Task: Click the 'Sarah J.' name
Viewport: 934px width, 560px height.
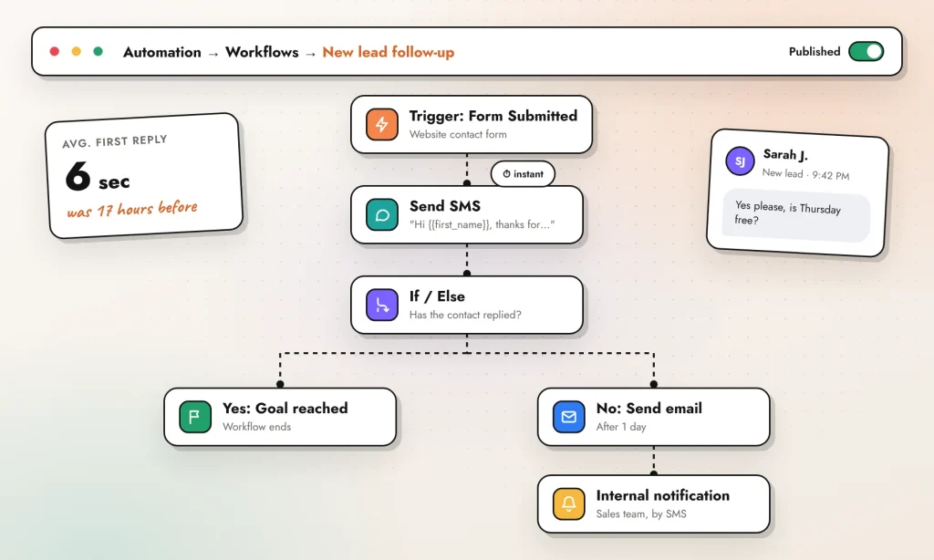Action: [x=785, y=155]
